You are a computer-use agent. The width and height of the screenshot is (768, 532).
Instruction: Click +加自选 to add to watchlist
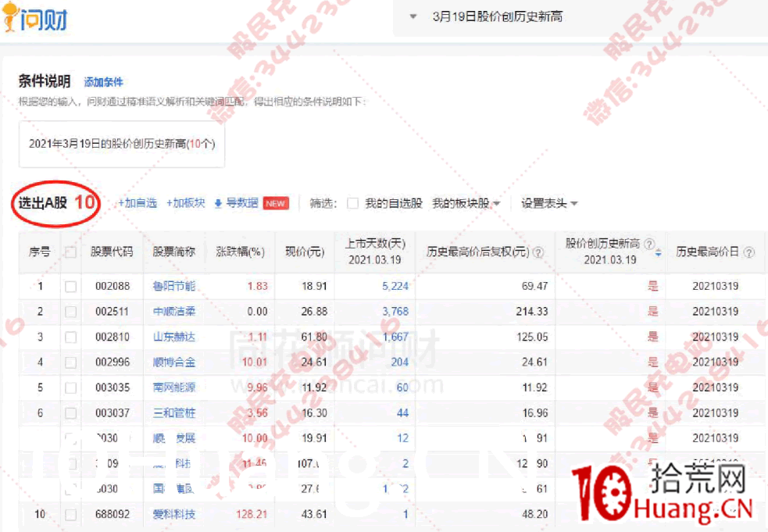(138, 203)
